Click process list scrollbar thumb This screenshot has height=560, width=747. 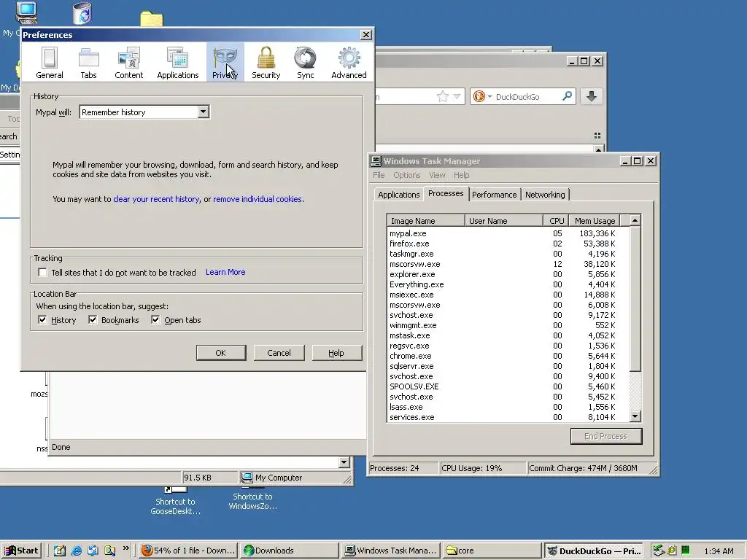(635, 298)
